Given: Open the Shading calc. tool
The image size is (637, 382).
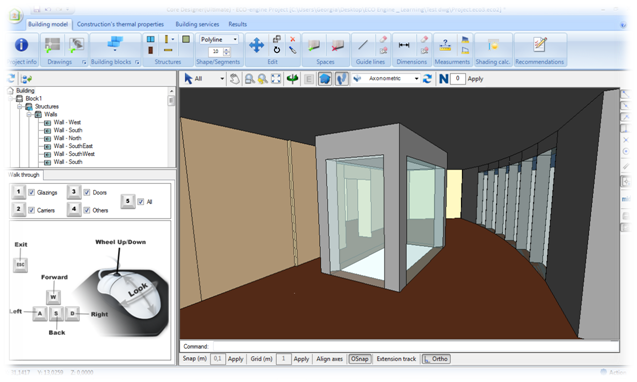Looking at the screenshot, I should pyautogui.click(x=493, y=45).
